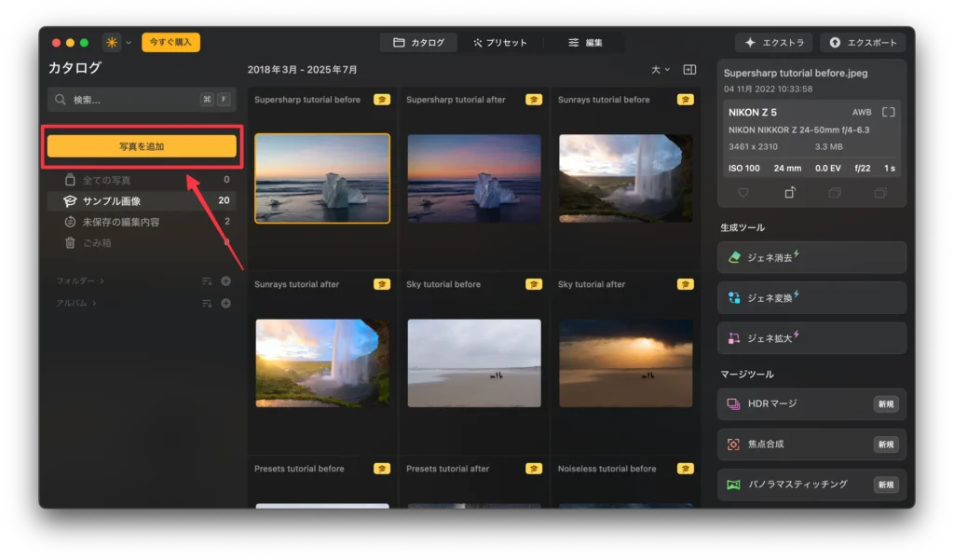The width and height of the screenshot is (954, 560).
Task: Click the crown badge on Supersharp tutorial before
Action: (x=381, y=99)
